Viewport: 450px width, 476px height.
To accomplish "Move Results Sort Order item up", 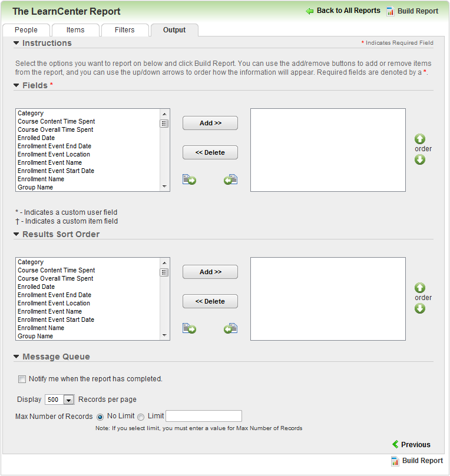I will pos(420,288).
